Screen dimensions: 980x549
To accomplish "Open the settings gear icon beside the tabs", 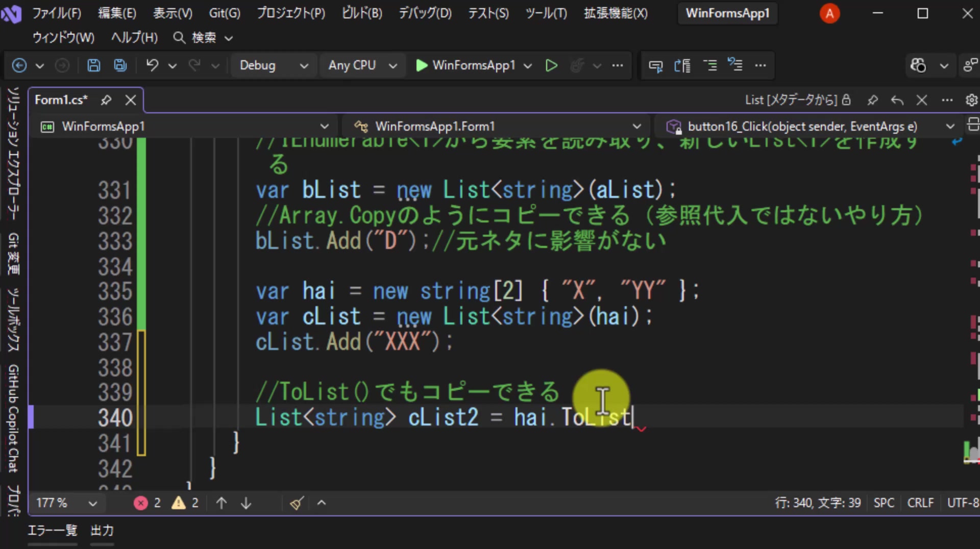I will [x=971, y=100].
